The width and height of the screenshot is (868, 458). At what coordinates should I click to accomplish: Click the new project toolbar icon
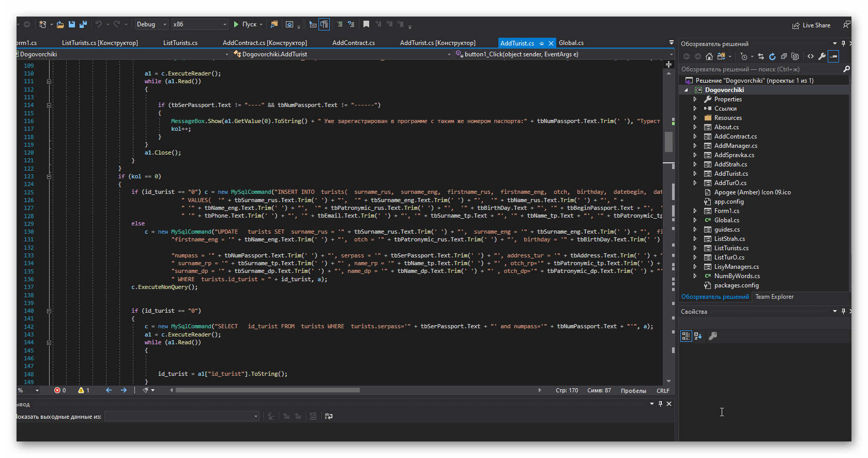[43, 24]
